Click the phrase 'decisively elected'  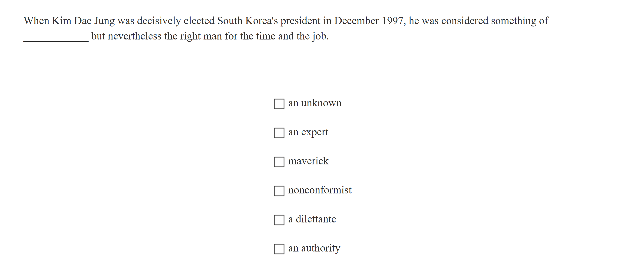(176, 21)
